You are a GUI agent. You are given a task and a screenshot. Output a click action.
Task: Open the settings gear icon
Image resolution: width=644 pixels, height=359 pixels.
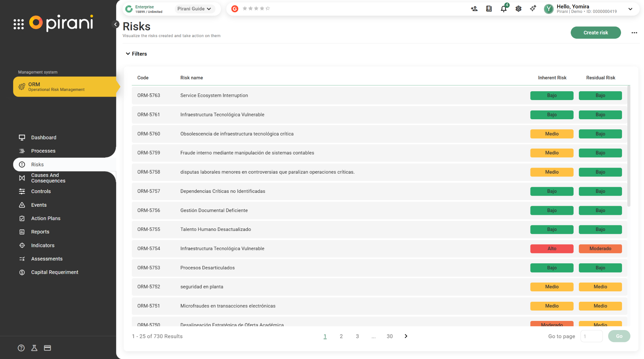[x=518, y=9]
